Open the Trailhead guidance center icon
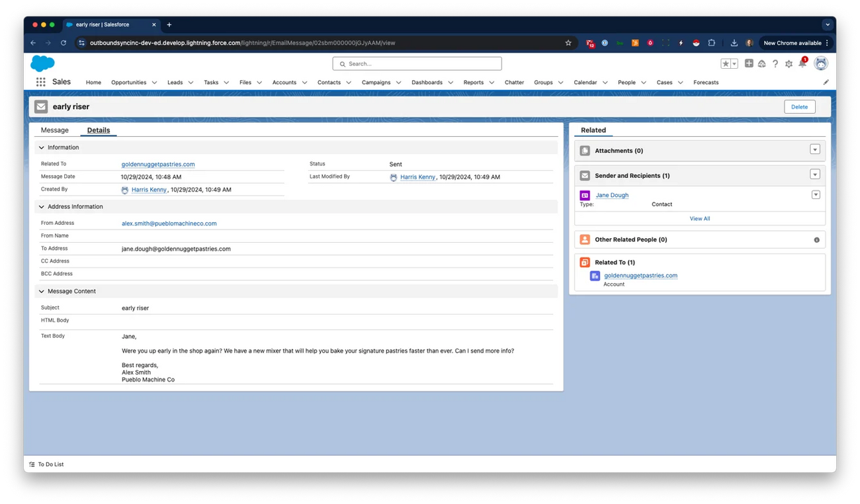The image size is (860, 504). pos(762,63)
